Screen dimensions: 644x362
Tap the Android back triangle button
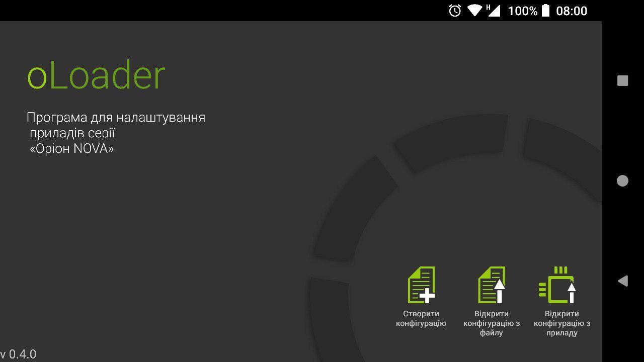click(622, 281)
